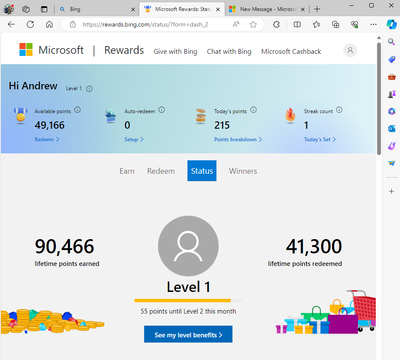The height and width of the screenshot is (360, 400).
Task: Close the Bing tab
Action: tap(133, 9)
